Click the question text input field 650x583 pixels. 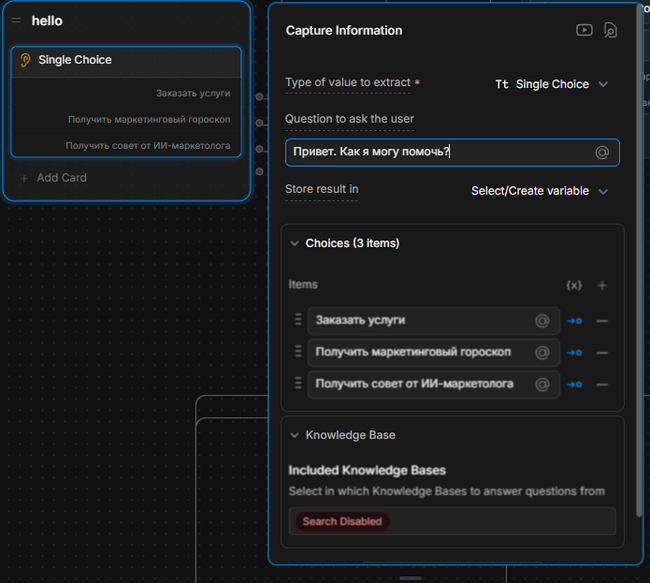coord(438,152)
